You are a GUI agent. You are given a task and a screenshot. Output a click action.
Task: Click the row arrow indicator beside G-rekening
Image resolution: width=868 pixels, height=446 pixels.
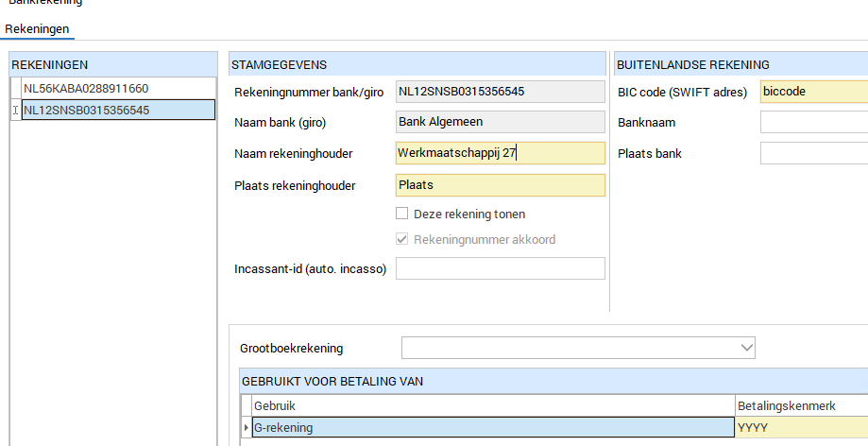point(247,428)
